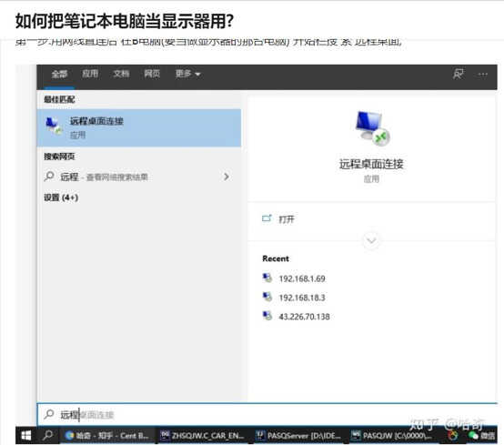
Task: Click the article title 如何把笔记本电脑当显示器用?
Action: coord(125,21)
